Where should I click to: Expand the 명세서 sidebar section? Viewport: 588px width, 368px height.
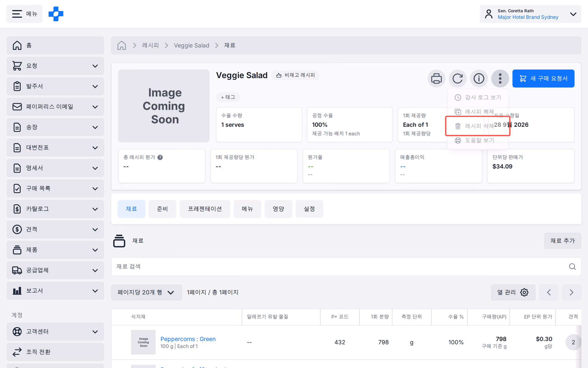coord(55,168)
